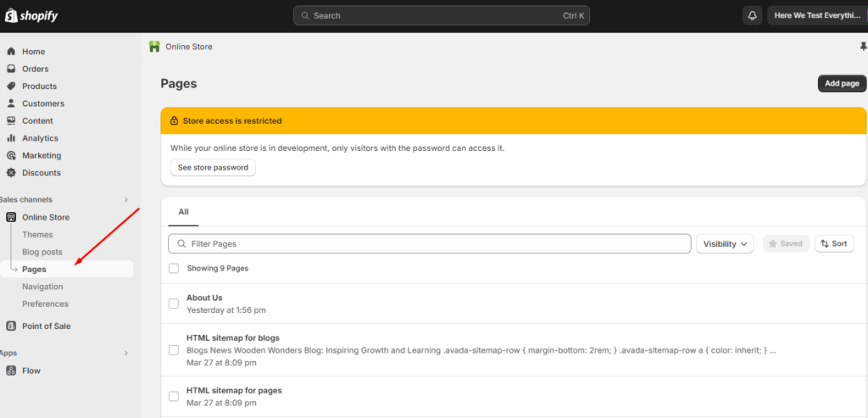Click into the Filter Pages field

click(x=432, y=243)
